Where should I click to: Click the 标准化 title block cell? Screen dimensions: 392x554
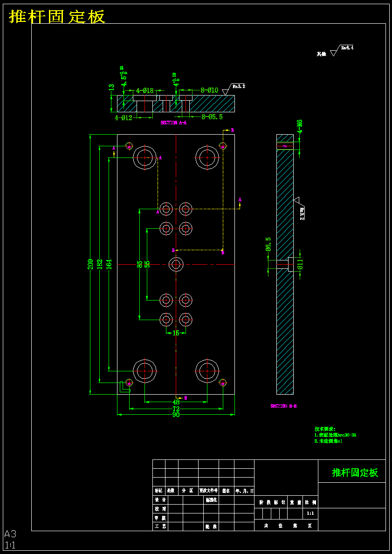tap(211, 500)
